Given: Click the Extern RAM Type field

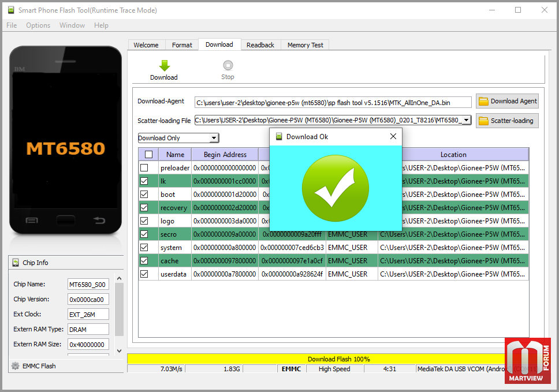Looking at the screenshot, I should click(88, 329).
